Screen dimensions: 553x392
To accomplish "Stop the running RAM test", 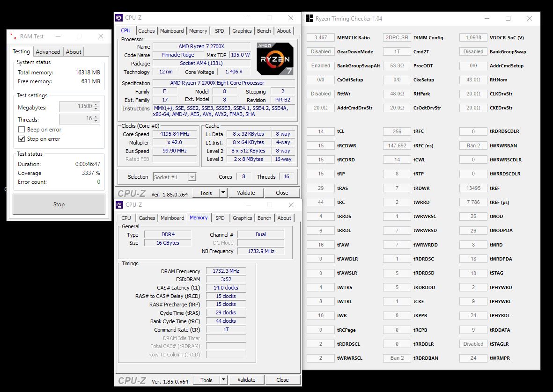I will click(59, 204).
